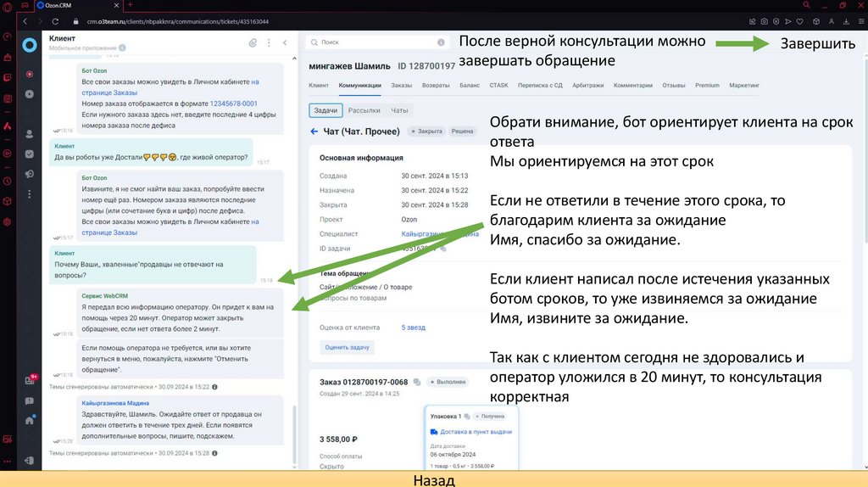
Task: Open the history clock in browser sidebar
Action: (x=7, y=182)
